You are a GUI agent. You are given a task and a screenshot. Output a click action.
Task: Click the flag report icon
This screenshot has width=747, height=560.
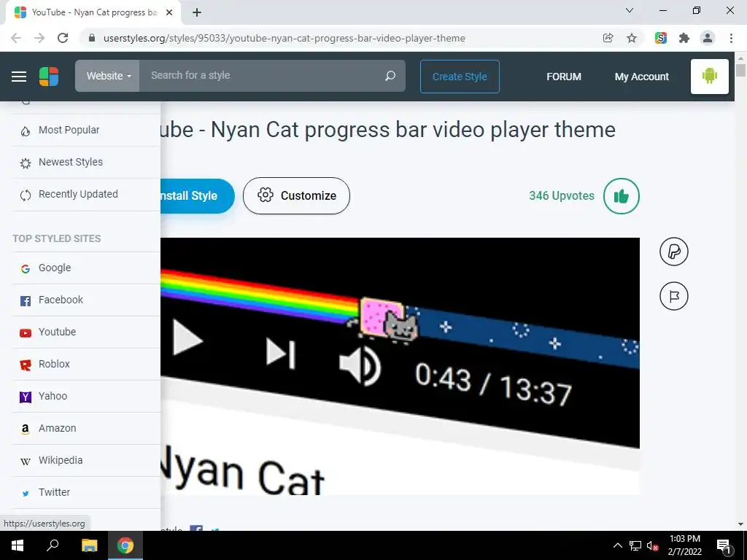[x=673, y=296]
